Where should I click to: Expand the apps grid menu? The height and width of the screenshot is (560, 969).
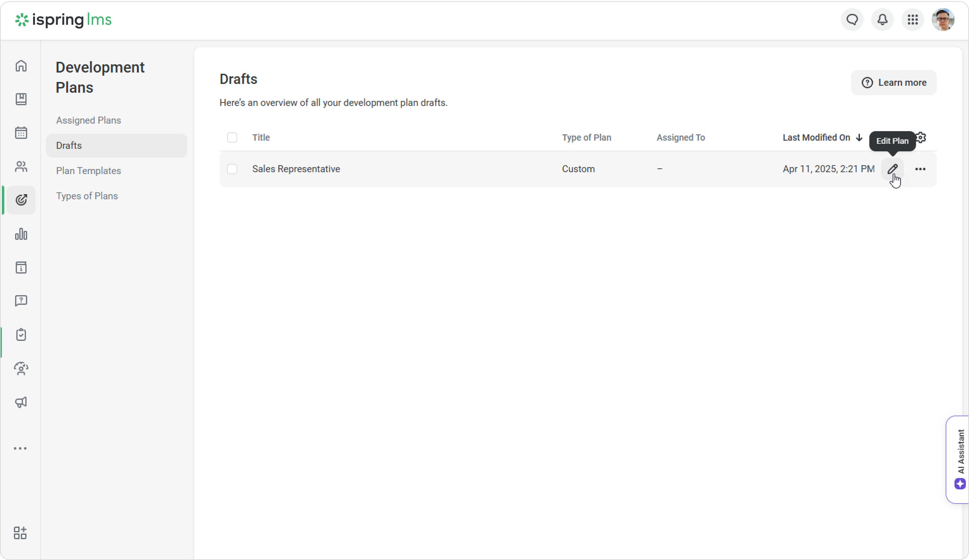pos(913,20)
